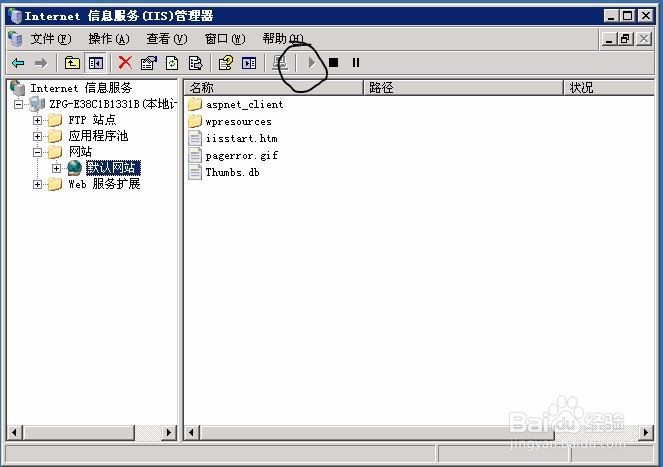
Task: Click the 应用程序池 folder icon
Action: [55, 136]
